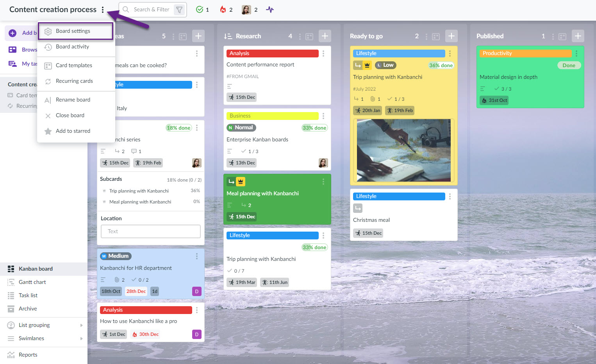Open Board settings menu item

coord(76,31)
